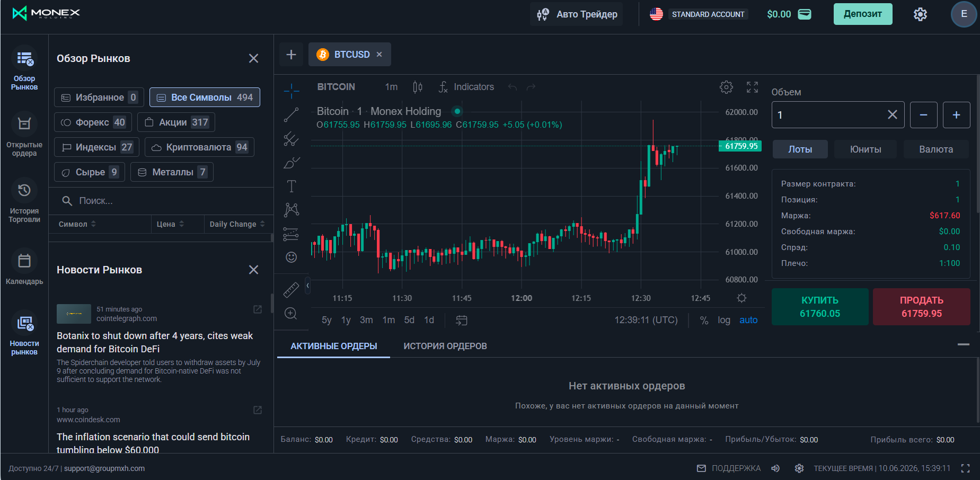Open account settings gear in header
This screenshot has width=980, height=480.
point(920,14)
